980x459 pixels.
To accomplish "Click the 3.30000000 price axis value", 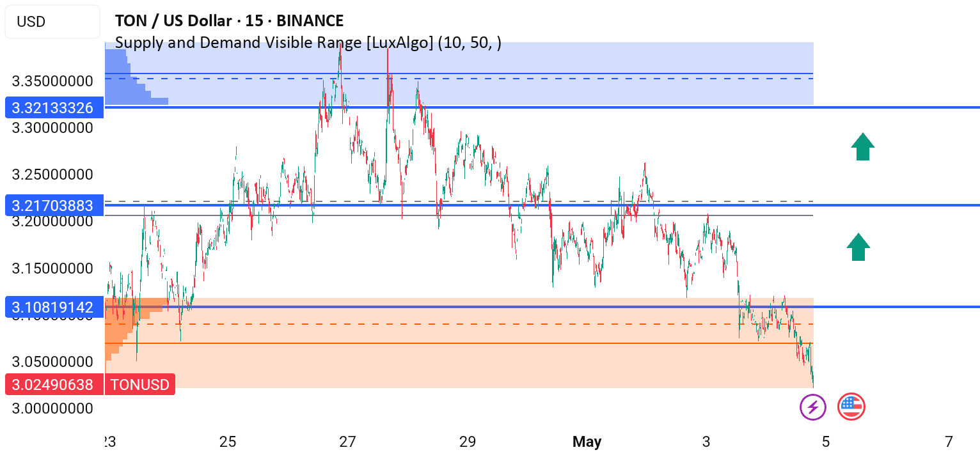I will point(52,128).
